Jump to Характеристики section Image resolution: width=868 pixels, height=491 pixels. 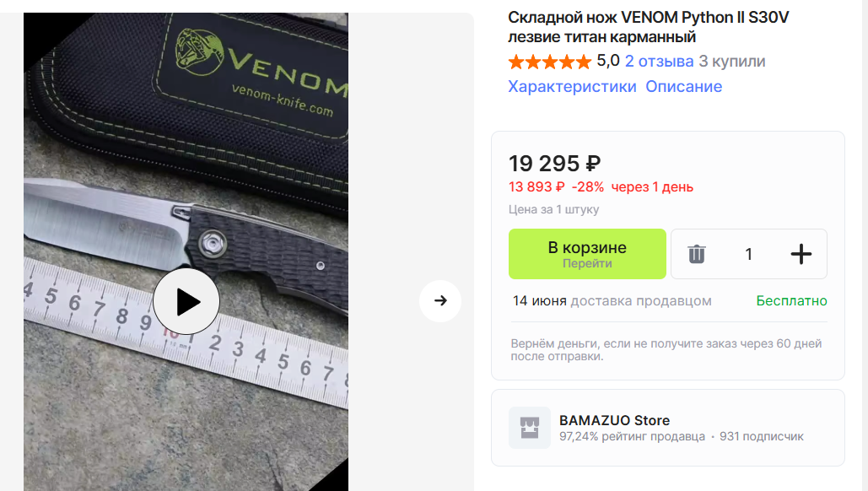click(573, 86)
